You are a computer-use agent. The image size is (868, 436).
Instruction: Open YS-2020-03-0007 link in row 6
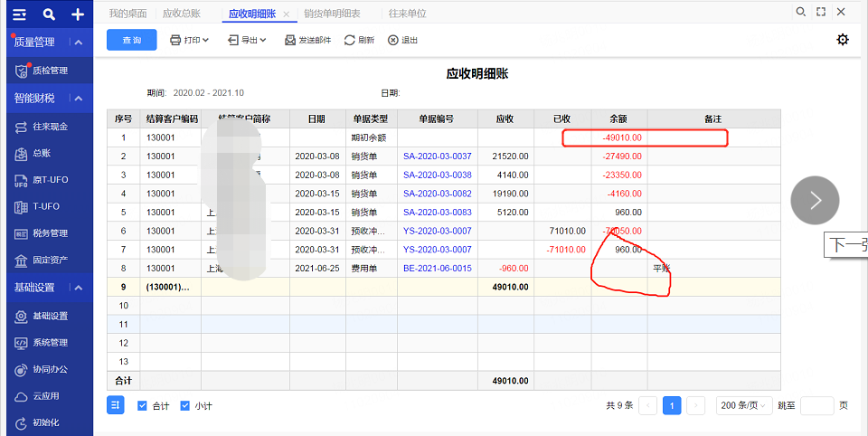pyautogui.click(x=438, y=231)
